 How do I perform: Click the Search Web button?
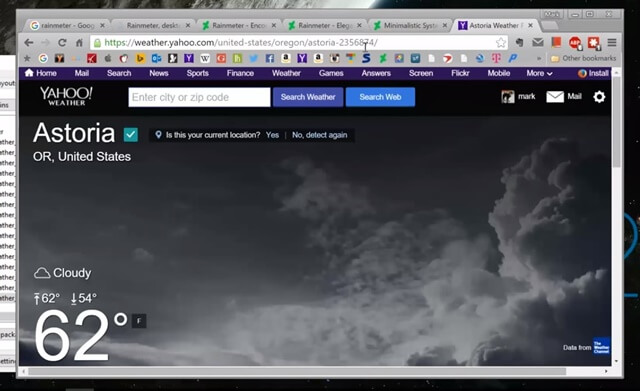[380, 97]
